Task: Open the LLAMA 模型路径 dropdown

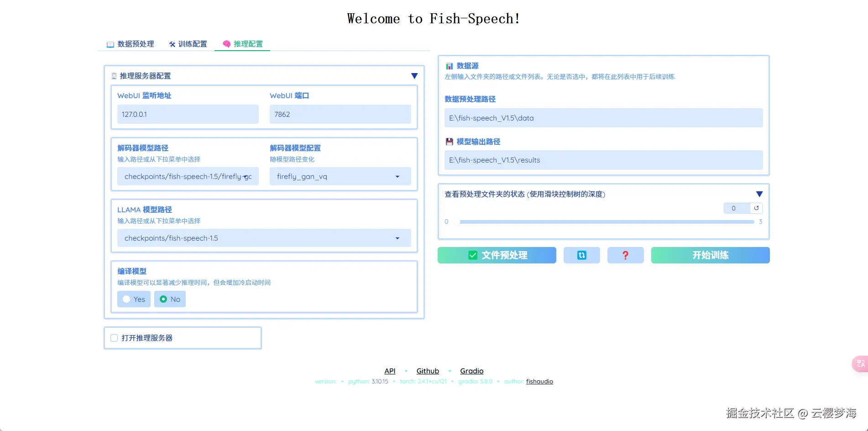Action: point(397,238)
